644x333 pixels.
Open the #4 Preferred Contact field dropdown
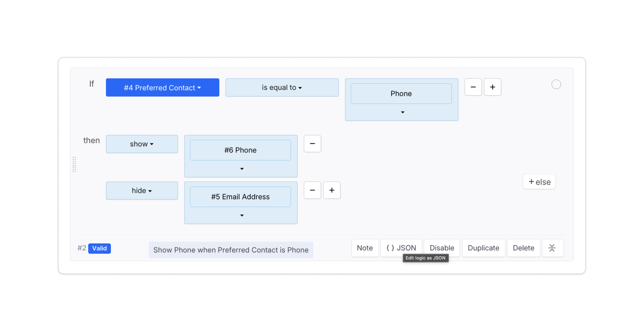(162, 88)
